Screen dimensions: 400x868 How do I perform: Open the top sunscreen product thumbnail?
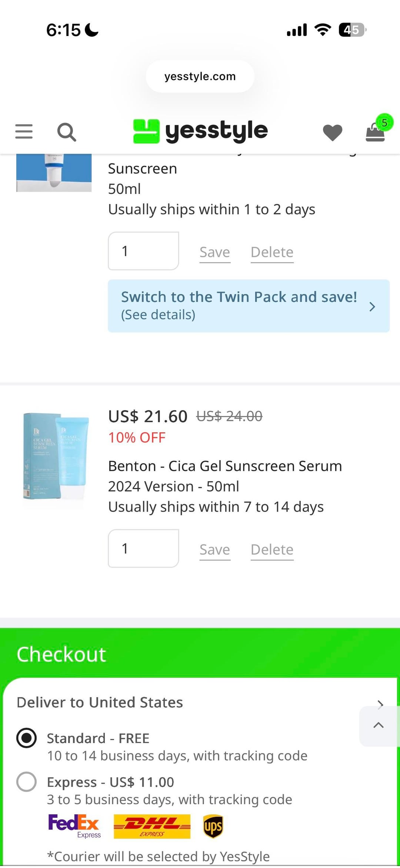coord(54,172)
